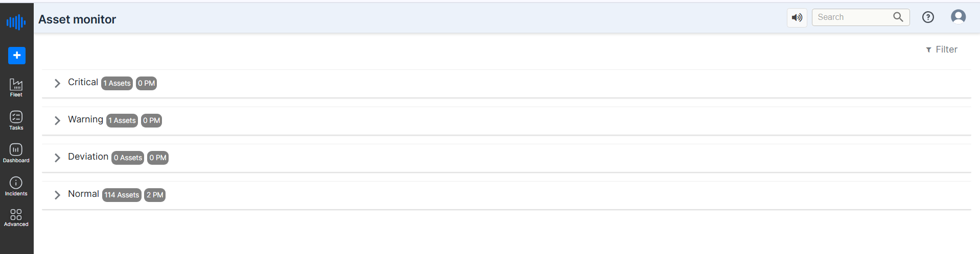Click the 114 Assets badge in Normal row
This screenshot has height=254, width=980.
(122, 195)
